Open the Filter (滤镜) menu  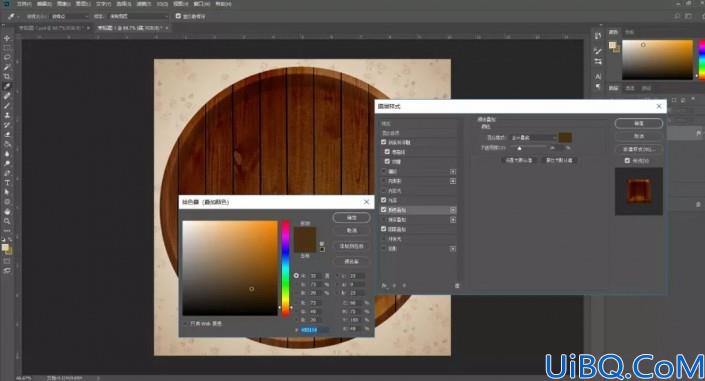click(x=143, y=4)
